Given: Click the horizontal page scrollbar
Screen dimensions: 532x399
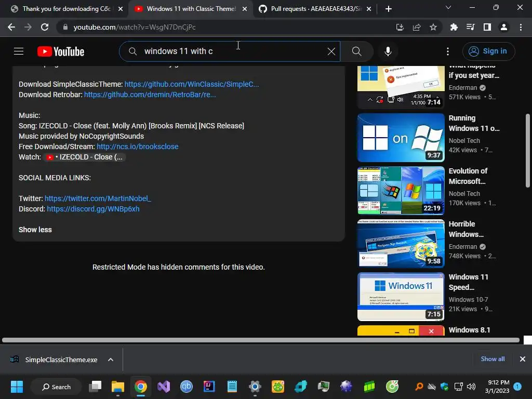Looking at the screenshot, I should tap(261, 340).
